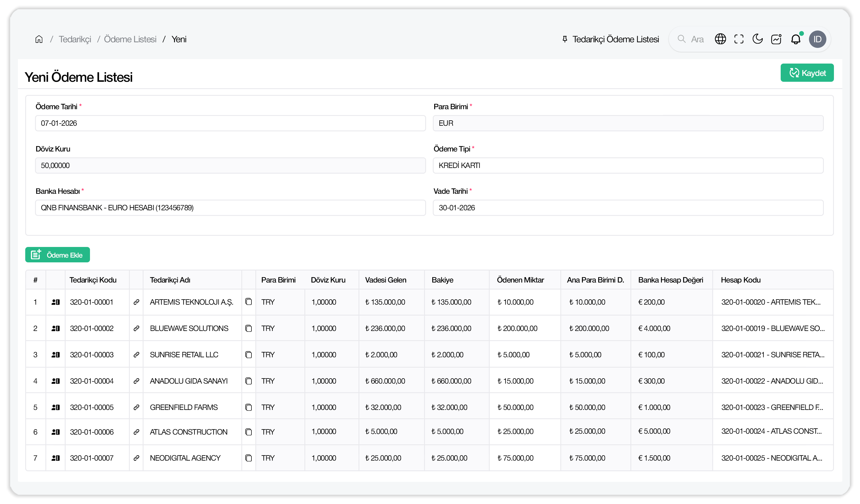Open Ödeme Listesi from breadcrumb
The height and width of the screenshot is (504, 860).
130,39
